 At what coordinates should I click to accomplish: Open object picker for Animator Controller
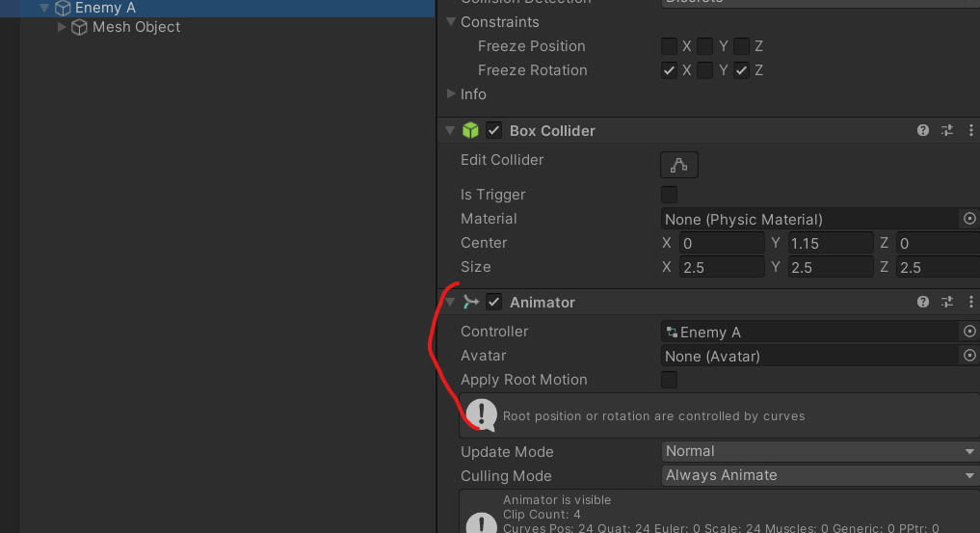point(969,332)
